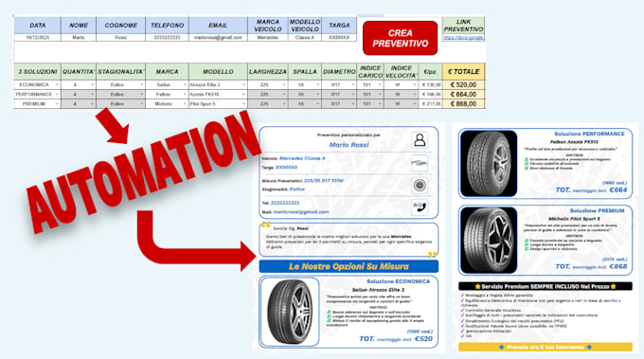Click the Soluzione PERFORMANCE heading
This screenshot has width=644, height=359.
[589, 134]
